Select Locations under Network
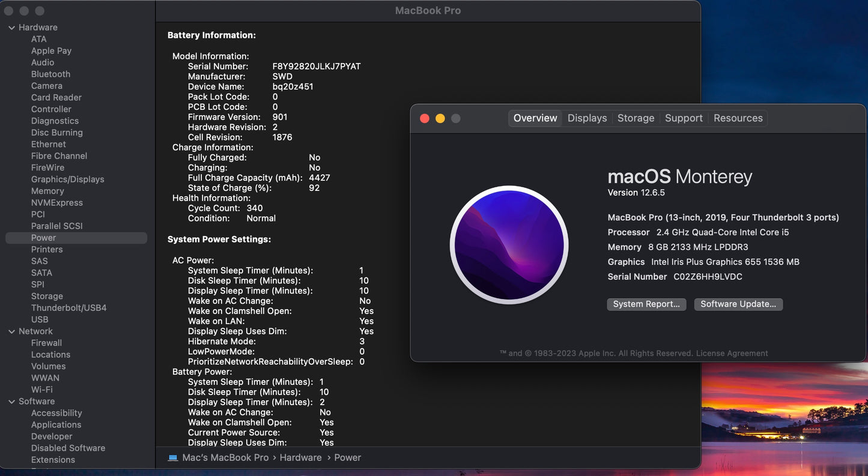Image resolution: width=868 pixels, height=476 pixels. coord(50,355)
